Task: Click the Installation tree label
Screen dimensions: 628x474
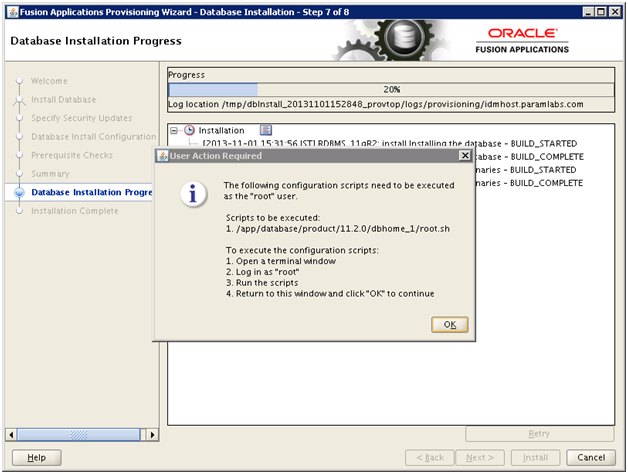Action: pos(221,131)
